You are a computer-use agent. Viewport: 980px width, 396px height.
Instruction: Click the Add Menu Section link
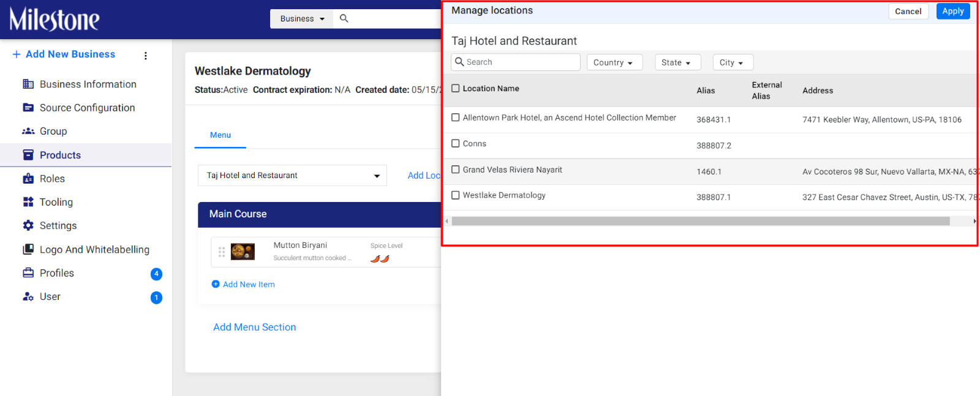pos(254,327)
